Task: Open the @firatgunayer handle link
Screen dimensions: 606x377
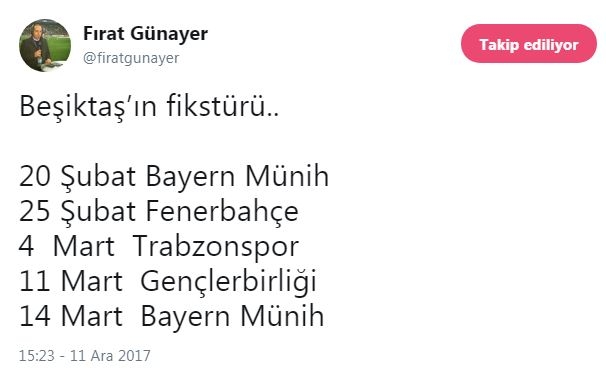Action: click(x=131, y=58)
